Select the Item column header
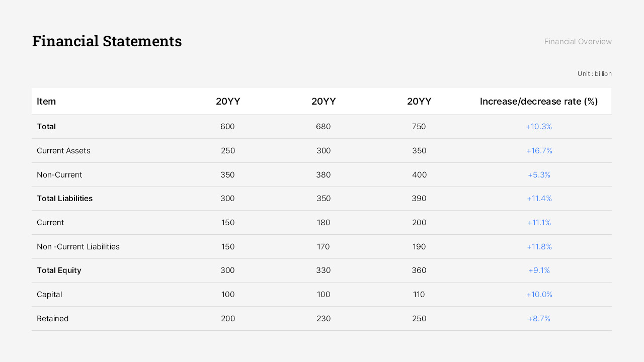 tap(46, 102)
